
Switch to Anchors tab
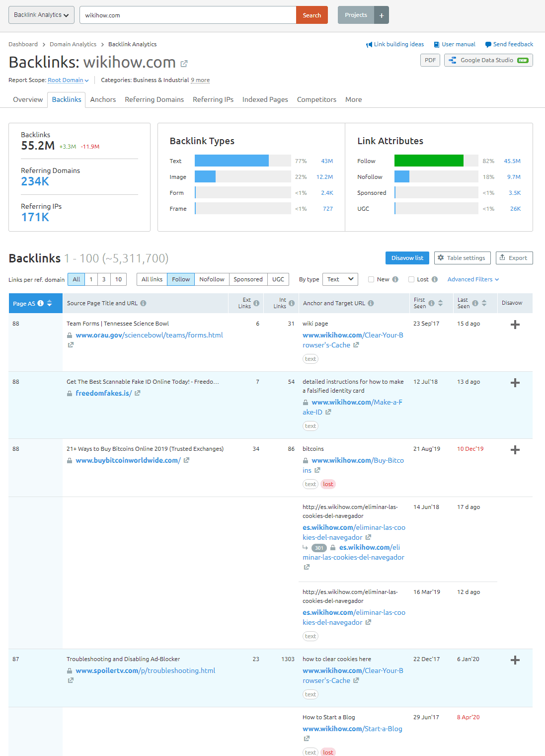point(103,99)
